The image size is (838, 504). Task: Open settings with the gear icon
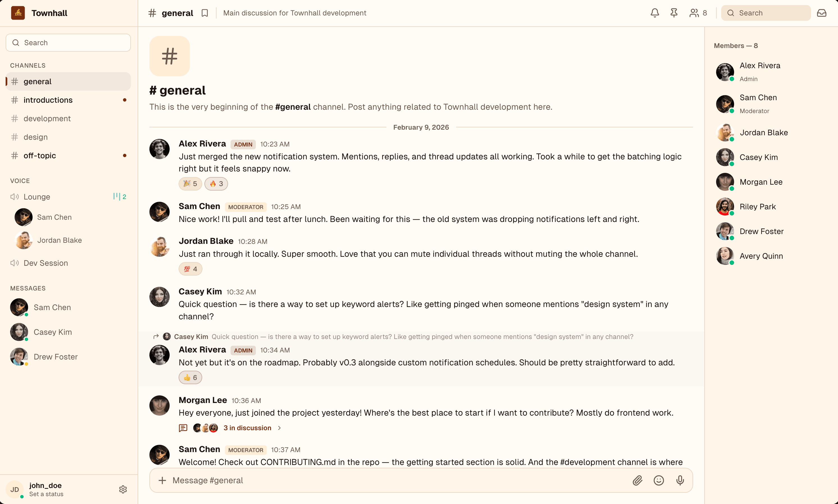123,489
